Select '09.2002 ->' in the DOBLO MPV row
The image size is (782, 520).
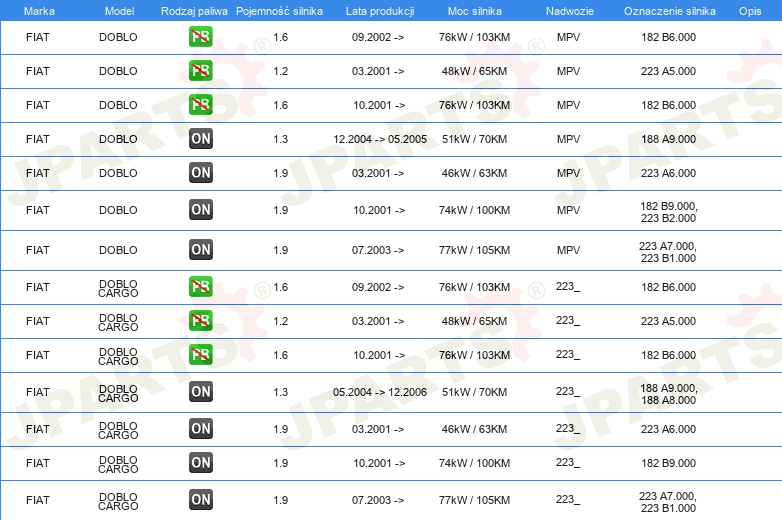coord(378,37)
